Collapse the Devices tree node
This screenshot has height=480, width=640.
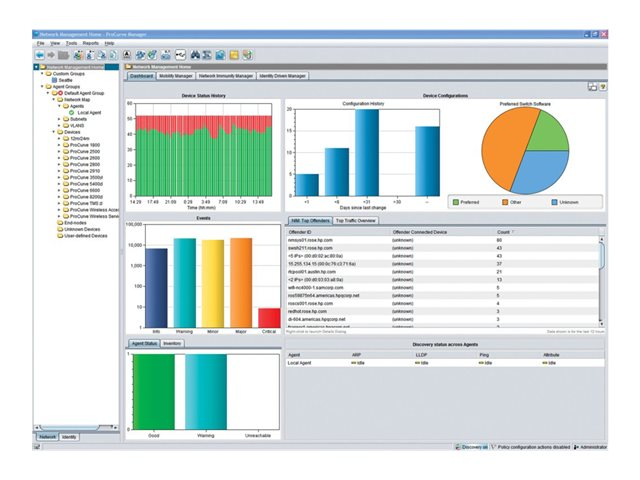click(x=54, y=132)
